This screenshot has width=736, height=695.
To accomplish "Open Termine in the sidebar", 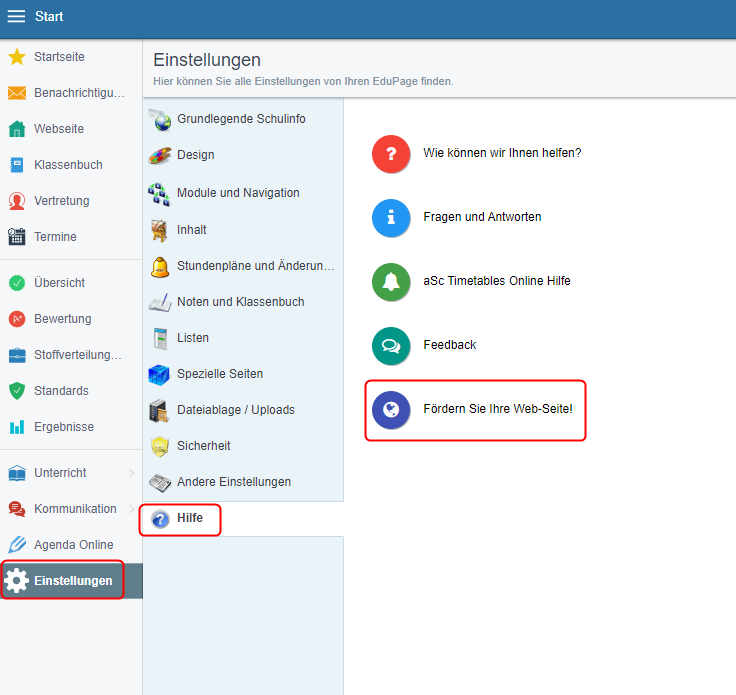I will (x=71, y=237).
